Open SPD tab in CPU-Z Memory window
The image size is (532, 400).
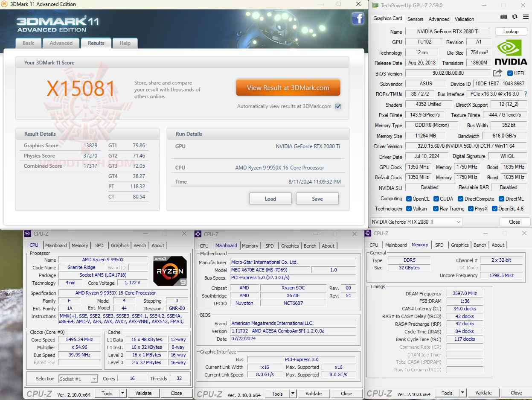click(439, 245)
